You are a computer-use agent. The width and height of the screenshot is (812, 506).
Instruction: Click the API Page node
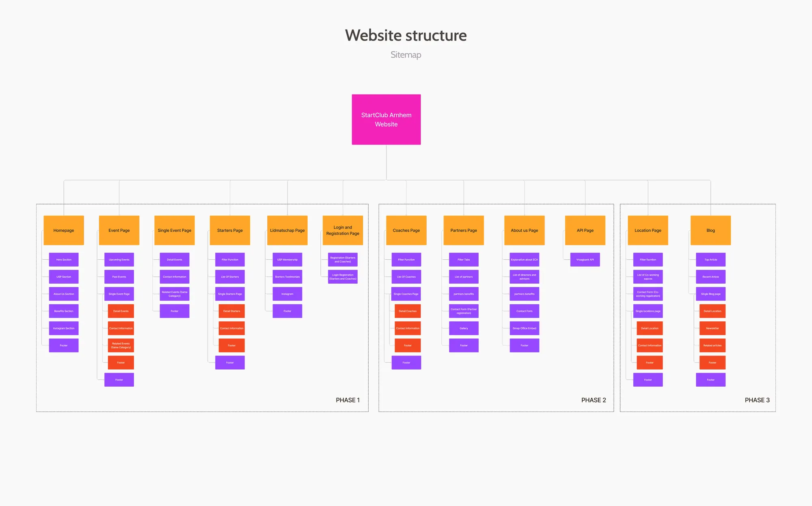click(585, 230)
